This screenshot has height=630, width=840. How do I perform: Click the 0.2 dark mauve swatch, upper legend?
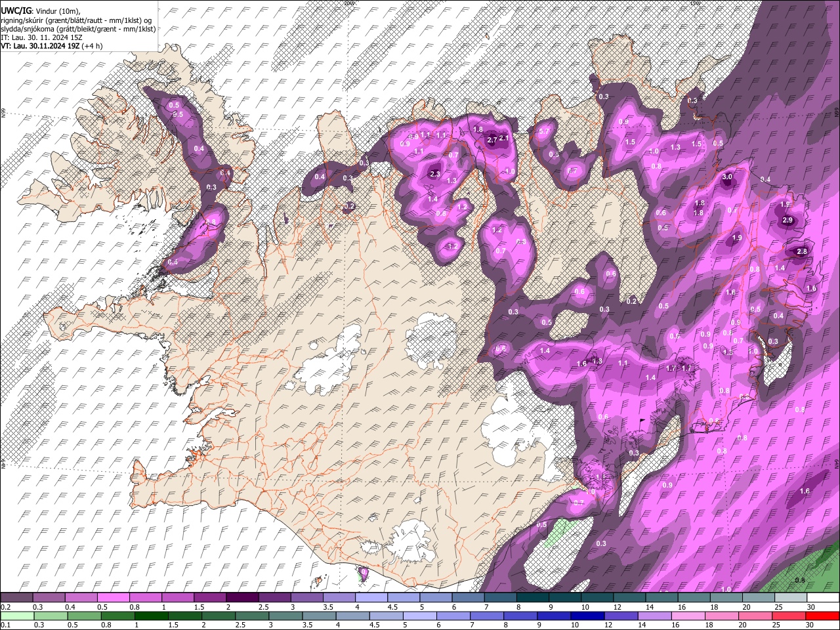point(16,597)
